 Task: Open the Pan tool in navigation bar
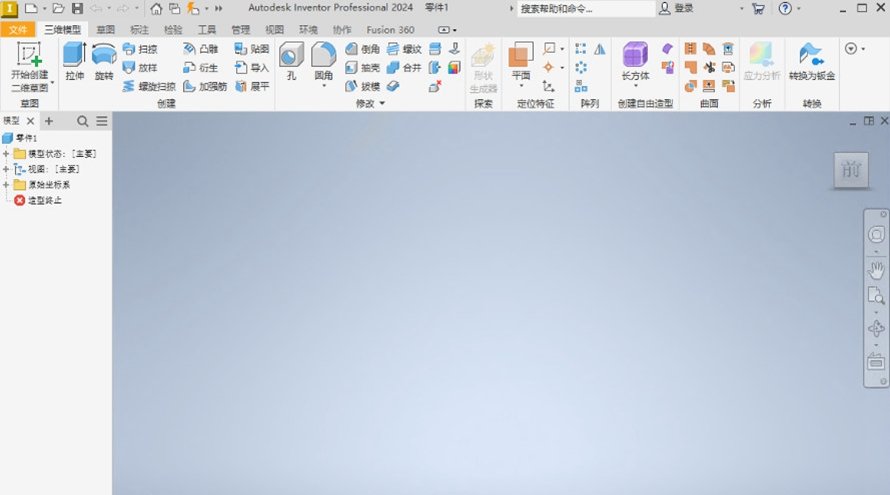click(x=876, y=270)
